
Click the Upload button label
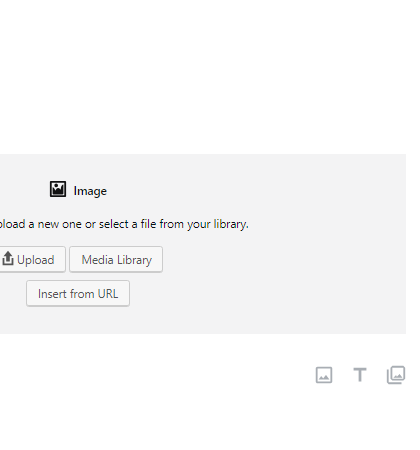[x=36, y=260]
